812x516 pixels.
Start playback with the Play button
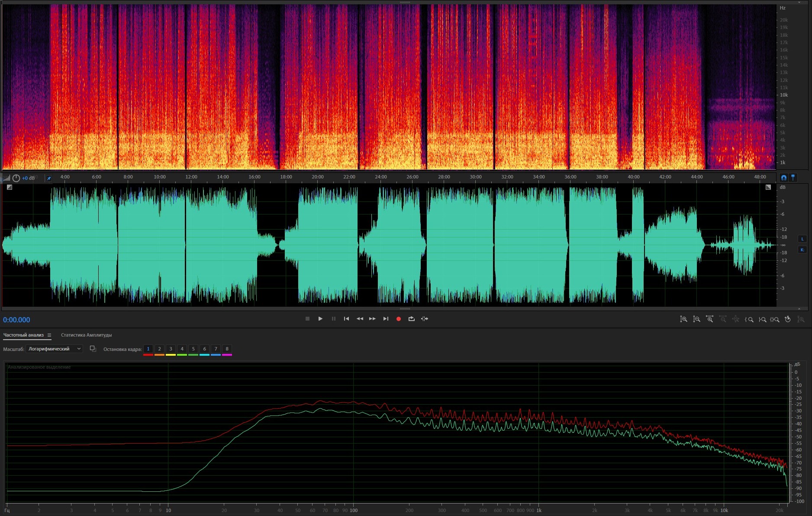(x=320, y=319)
